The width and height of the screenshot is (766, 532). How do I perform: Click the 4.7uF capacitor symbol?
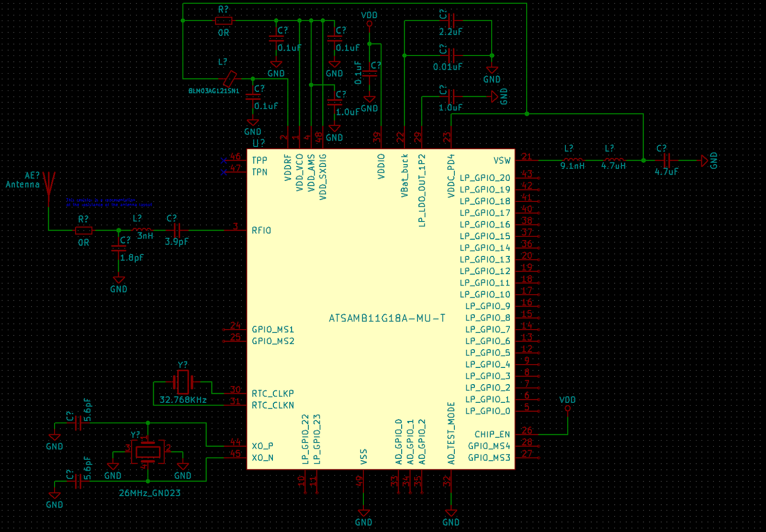point(667,160)
